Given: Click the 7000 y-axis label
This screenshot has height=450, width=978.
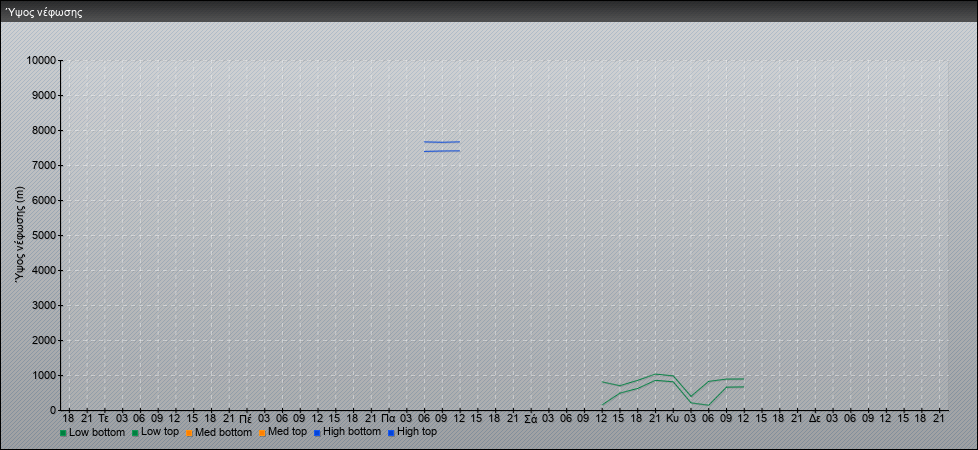Looking at the screenshot, I should tap(44, 165).
